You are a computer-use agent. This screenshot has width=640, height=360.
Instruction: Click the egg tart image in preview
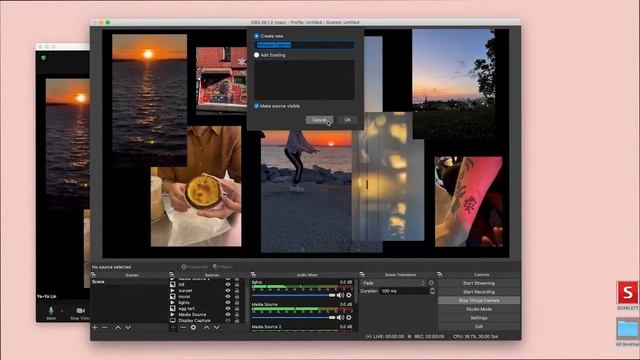(196, 187)
